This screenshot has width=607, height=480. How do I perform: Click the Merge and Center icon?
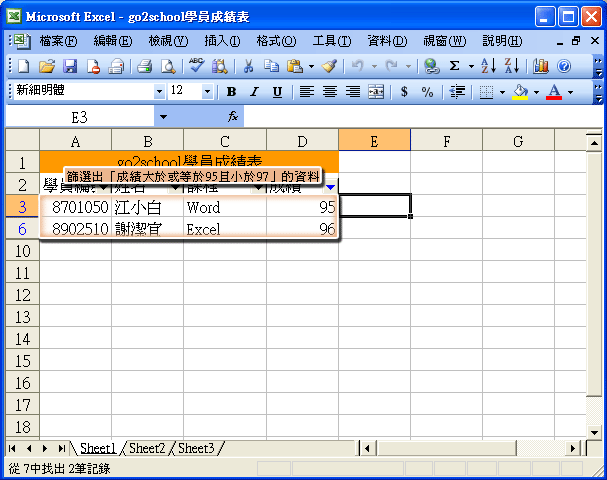(x=376, y=91)
